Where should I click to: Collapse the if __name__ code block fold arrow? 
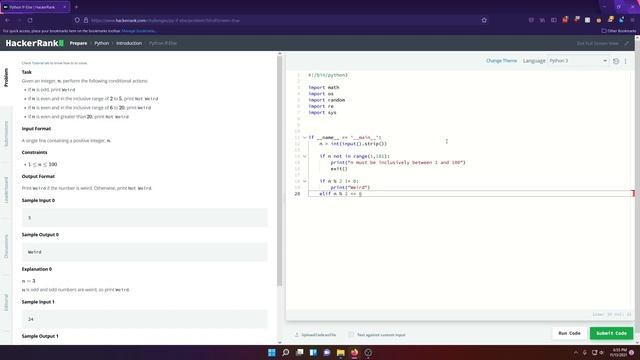tap(304, 138)
